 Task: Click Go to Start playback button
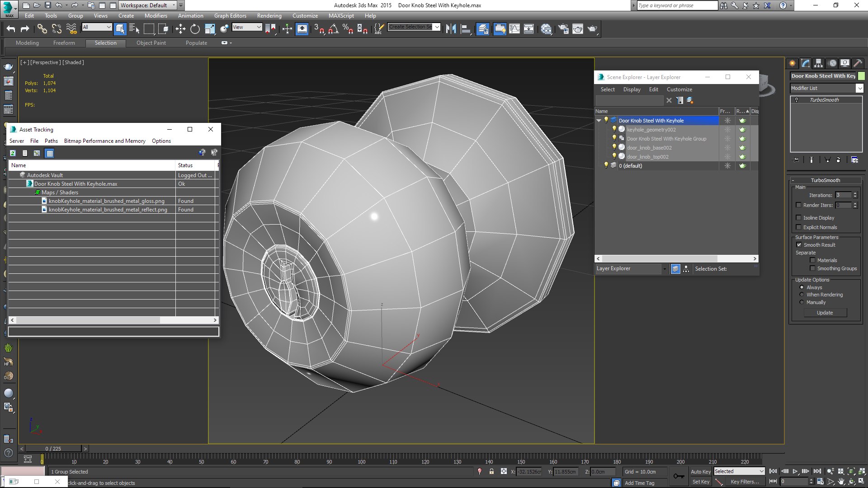click(x=773, y=471)
